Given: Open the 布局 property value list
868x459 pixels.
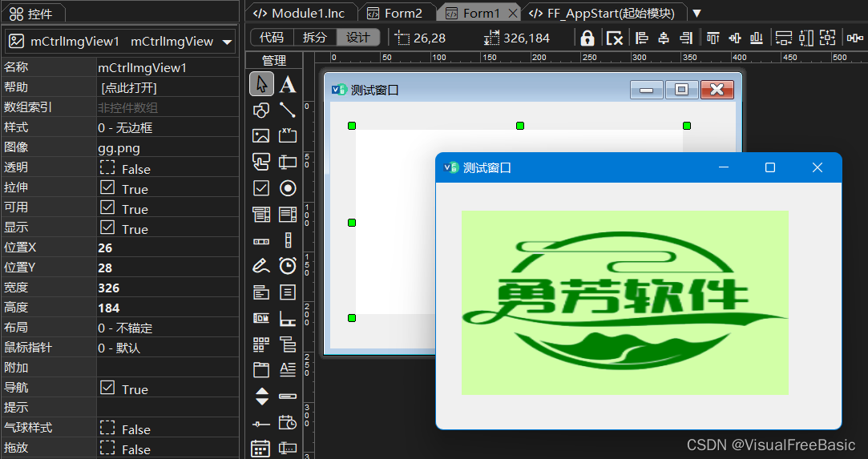Looking at the screenshot, I should click(168, 328).
